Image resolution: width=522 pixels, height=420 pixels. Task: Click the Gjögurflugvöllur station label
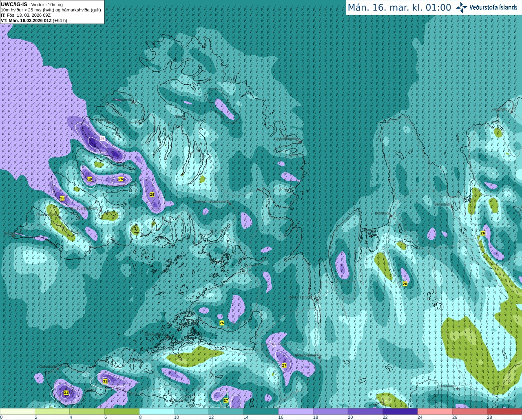(287, 139)
